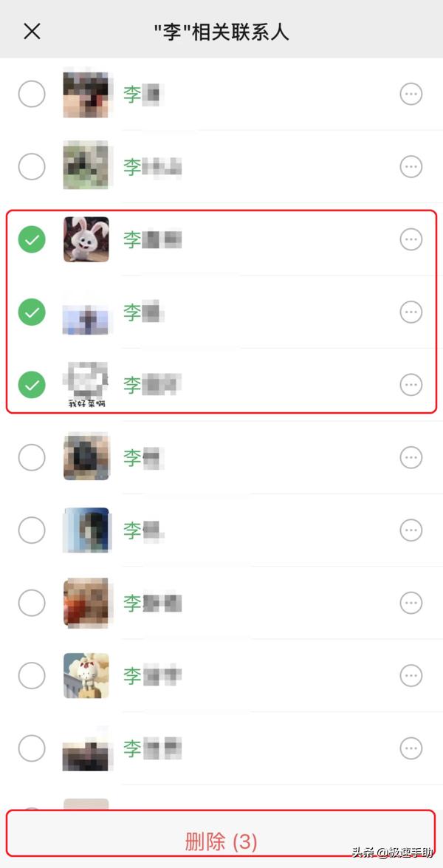Open more options for the fourth unselected contact
Image resolution: width=443 pixels, height=868 pixels.
[411, 530]
